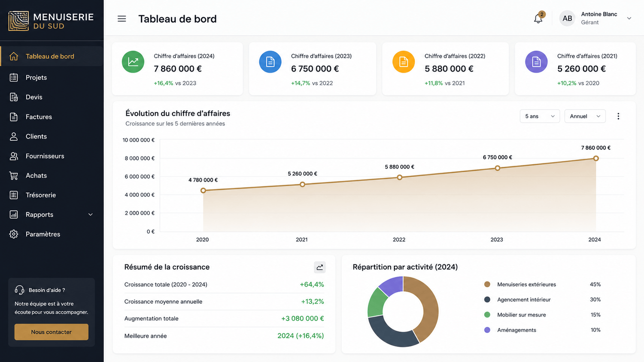Viewport: 644px width, 362px height.
Task: Expand the Antoine Blanc account chevron
Action: 629,18
